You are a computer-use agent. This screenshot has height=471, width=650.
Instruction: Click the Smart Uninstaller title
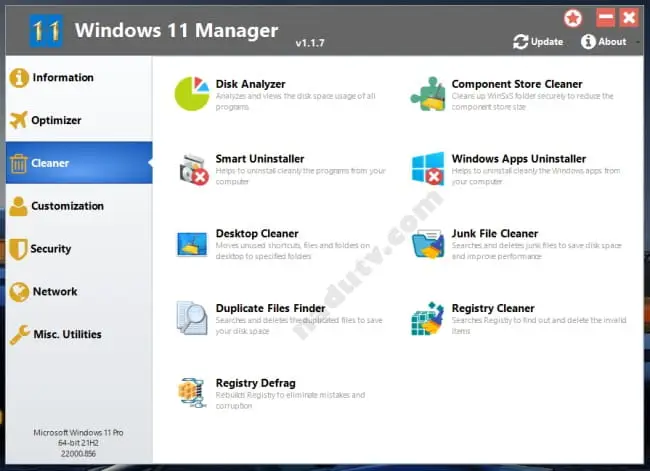point(260,159)
